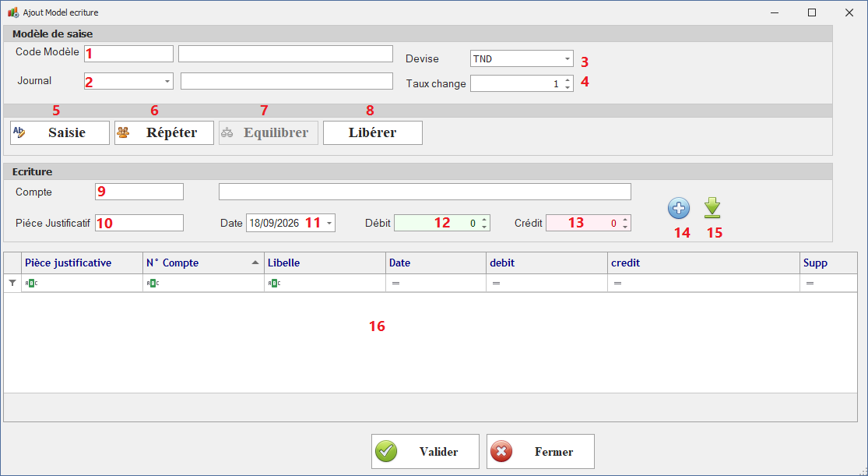Click the Date column header
Image resolution: width=868 pixels, height=476 pixels.
[436, 263]
